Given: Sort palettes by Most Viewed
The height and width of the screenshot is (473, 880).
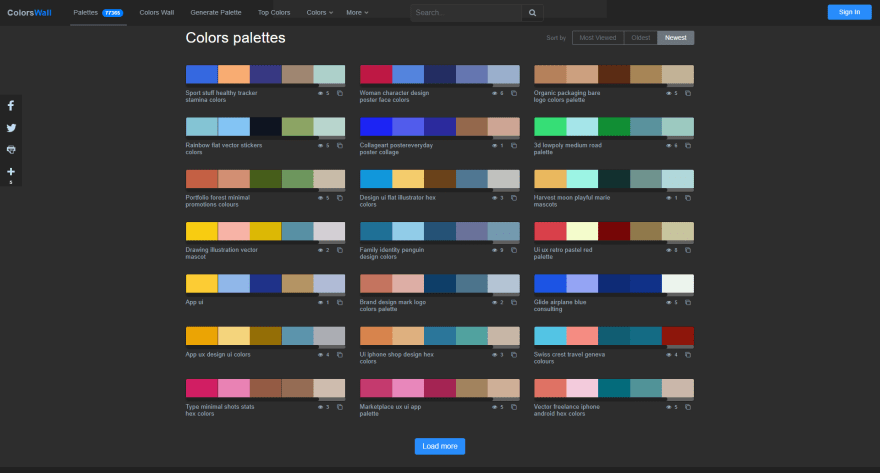Looking at the screenshot, I should [x=598, y=38].
